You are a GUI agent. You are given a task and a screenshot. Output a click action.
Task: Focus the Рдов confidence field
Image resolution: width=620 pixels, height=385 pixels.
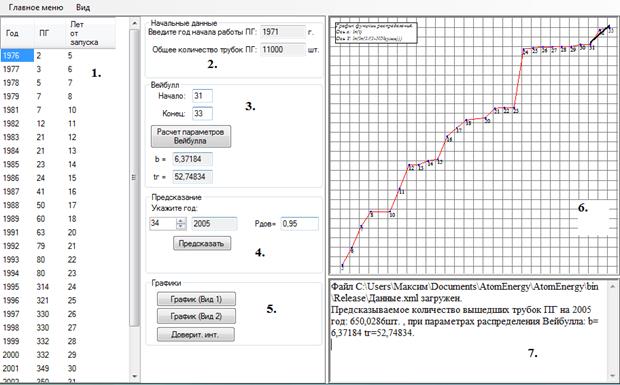299,224
